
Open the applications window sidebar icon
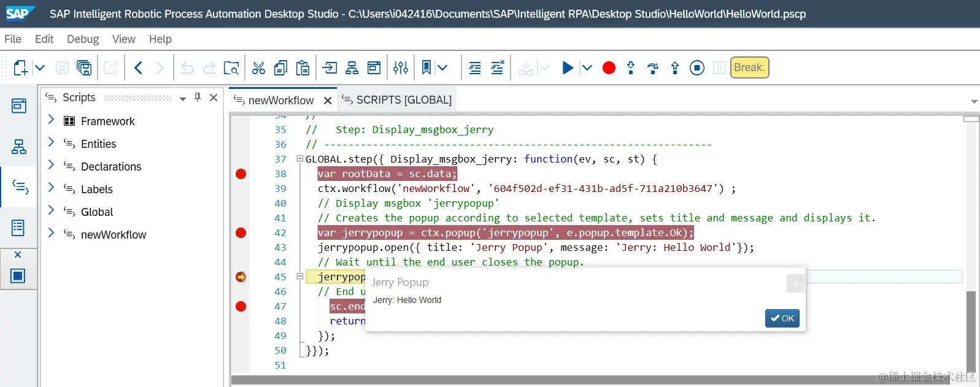tap(19, 106)
